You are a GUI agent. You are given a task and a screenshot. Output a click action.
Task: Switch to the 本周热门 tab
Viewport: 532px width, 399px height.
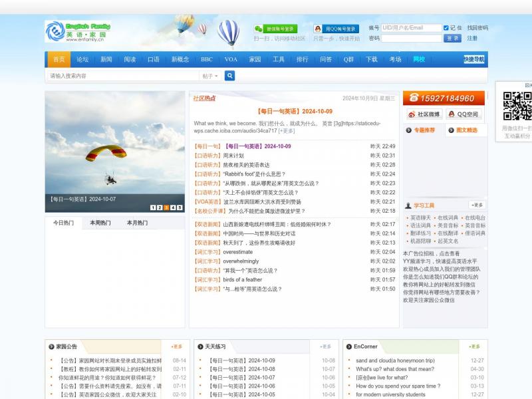click(x=100, y=223)
